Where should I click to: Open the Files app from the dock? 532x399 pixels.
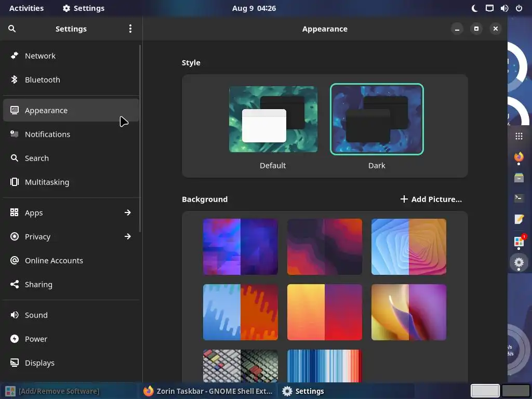[x=519, y=178]
